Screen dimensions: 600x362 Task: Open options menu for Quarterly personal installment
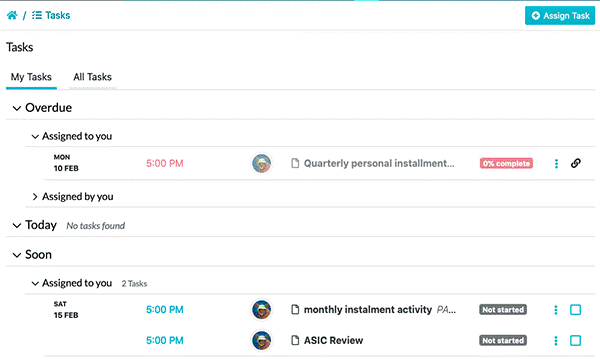556,164
